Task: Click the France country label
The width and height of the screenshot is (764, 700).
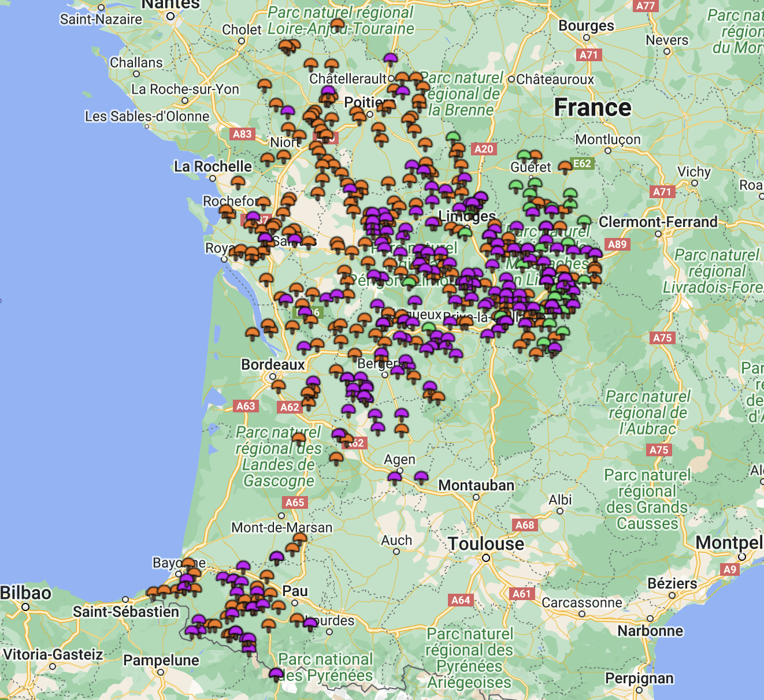Action: point(592,107)
